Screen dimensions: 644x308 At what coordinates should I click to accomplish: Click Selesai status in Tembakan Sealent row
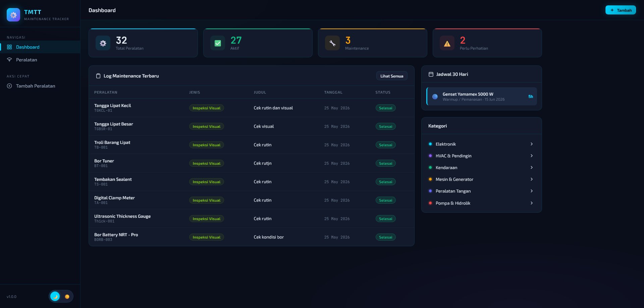[386, 182]
